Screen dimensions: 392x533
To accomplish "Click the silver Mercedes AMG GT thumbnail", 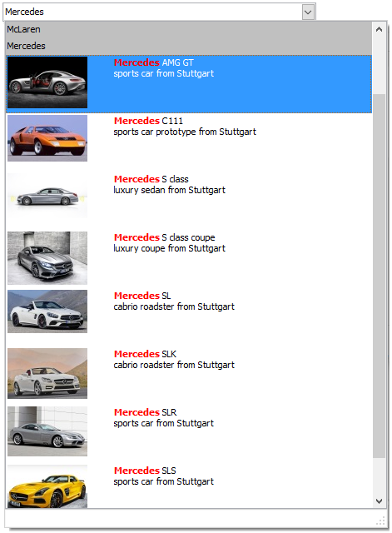I will (47, 82).
